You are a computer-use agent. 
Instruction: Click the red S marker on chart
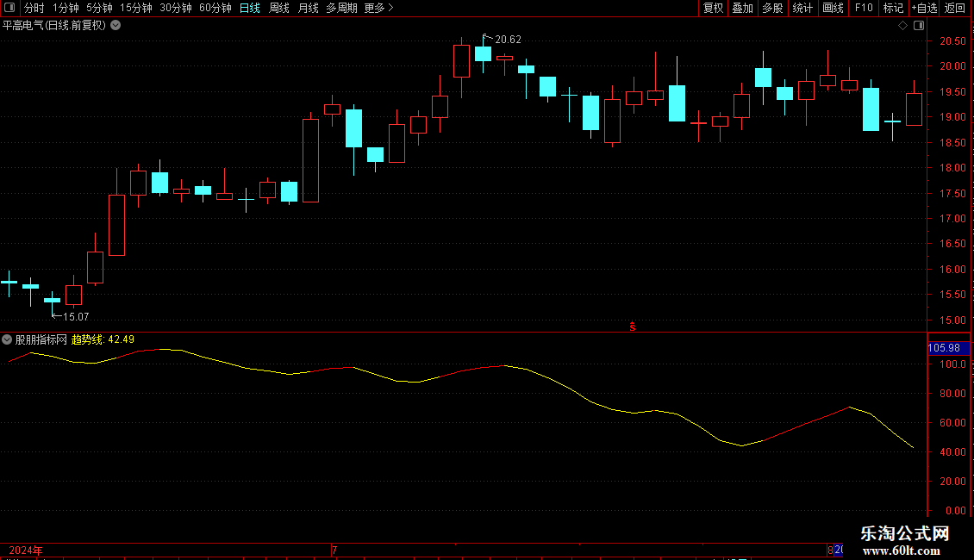click(633, 327)
